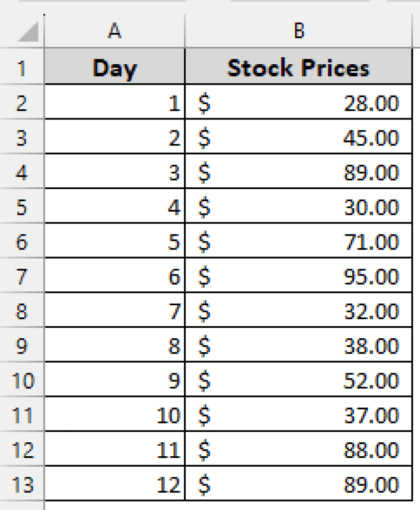Select column B header
Screen dimensions: 420x510
(x=299, y=31)
